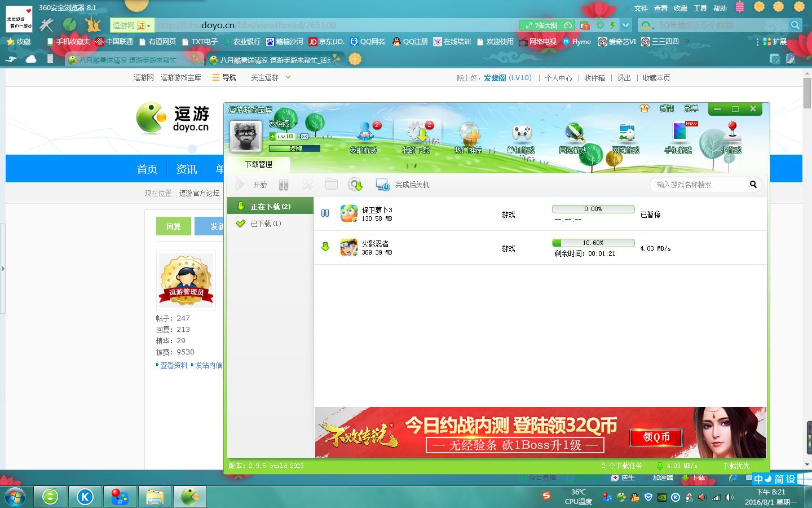Click the QQ penguin tray icon
Image resolution: width=812 pixels, height=508 pixels.
[635, 497]
